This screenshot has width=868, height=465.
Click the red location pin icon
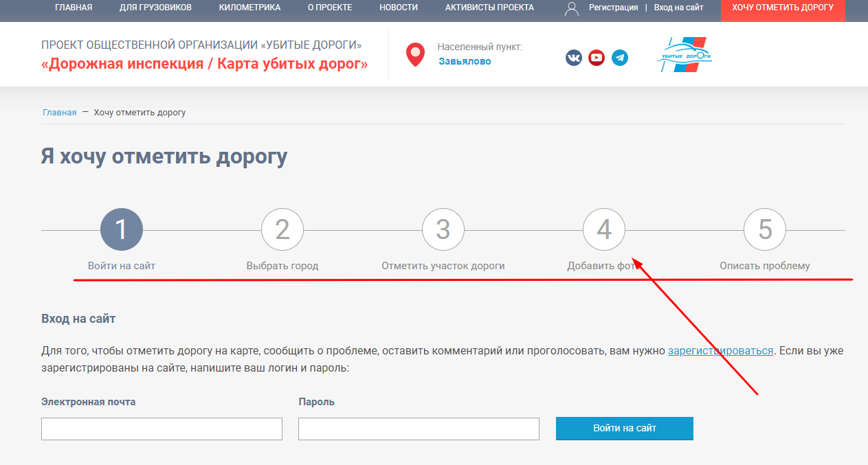click(415, 55)
